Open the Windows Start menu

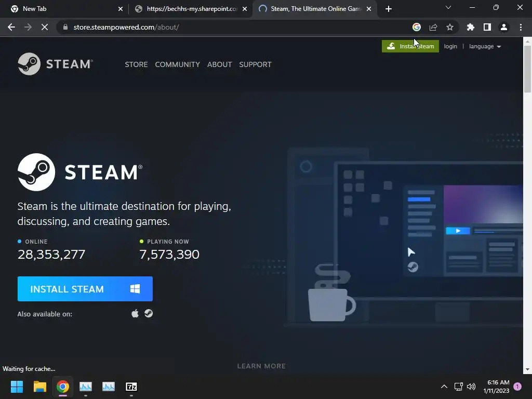point(17,387)
